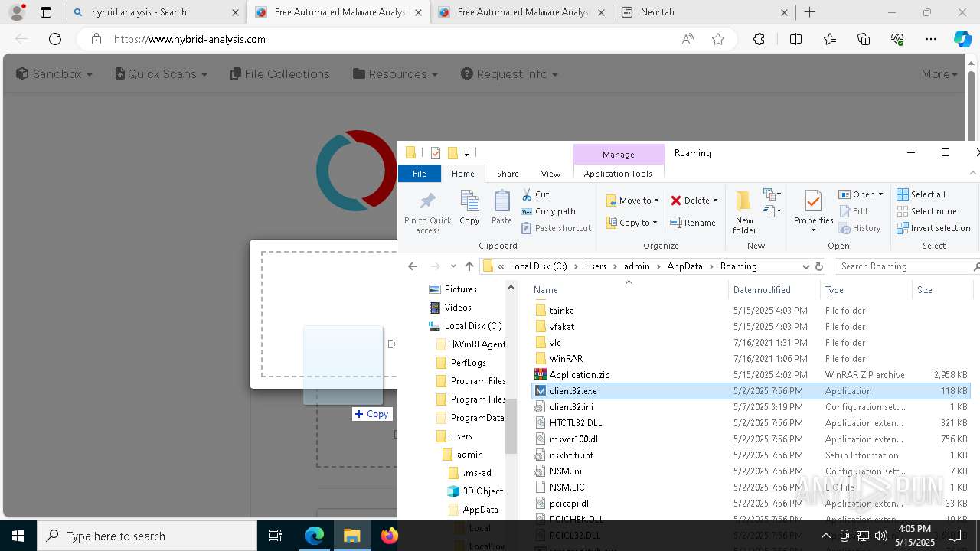Open browser split screen icon
Viewport: 980px width, 551px height.
click(x=795, y=39)
